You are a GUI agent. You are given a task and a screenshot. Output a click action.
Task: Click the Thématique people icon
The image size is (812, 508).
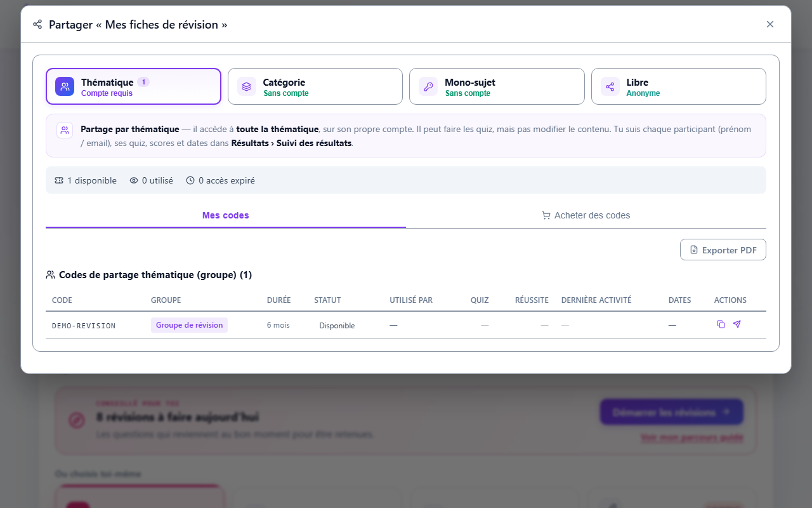coord(65,87)
